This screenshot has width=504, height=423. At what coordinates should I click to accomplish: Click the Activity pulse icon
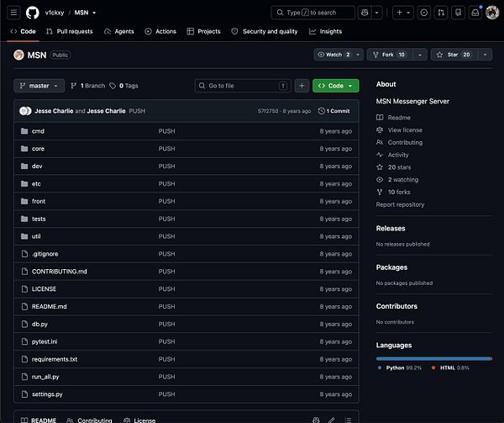pyautogui.click(x=380, y=155)
